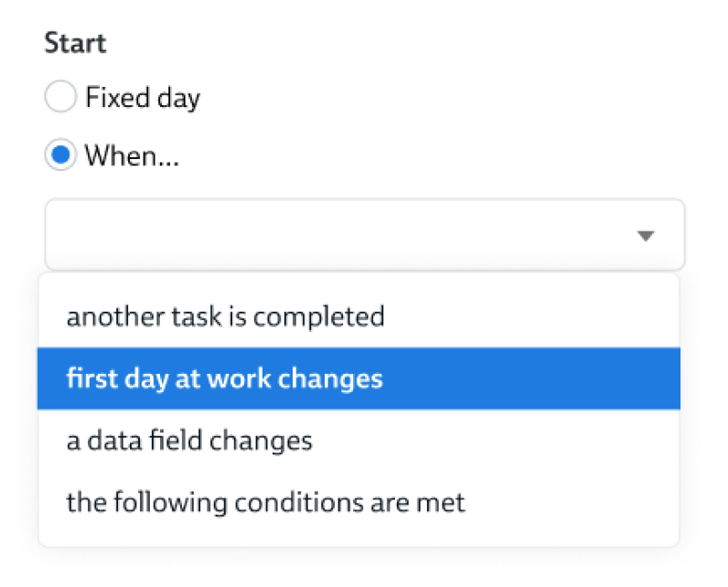Viewport: 728px width, 587px height.
Task: Choose "another task is completed" option
Action: 225,317
